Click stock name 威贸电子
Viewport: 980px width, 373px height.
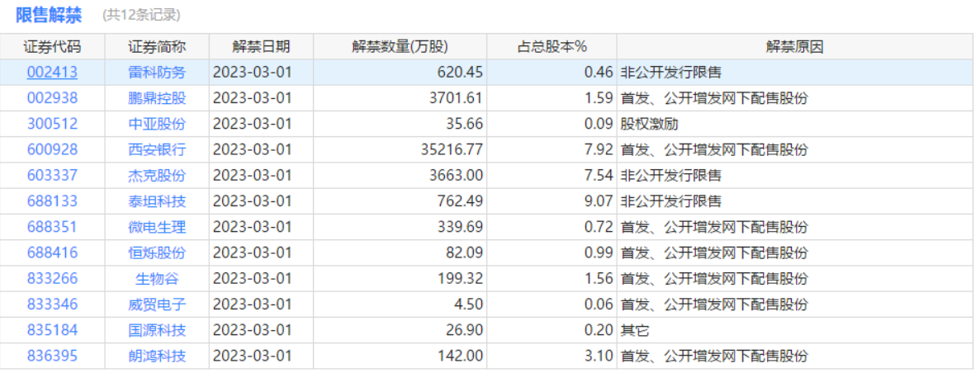point(157,305)
